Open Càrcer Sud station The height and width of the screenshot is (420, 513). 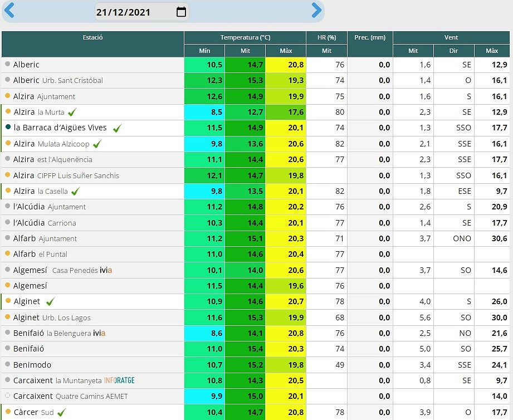[33, 412]
